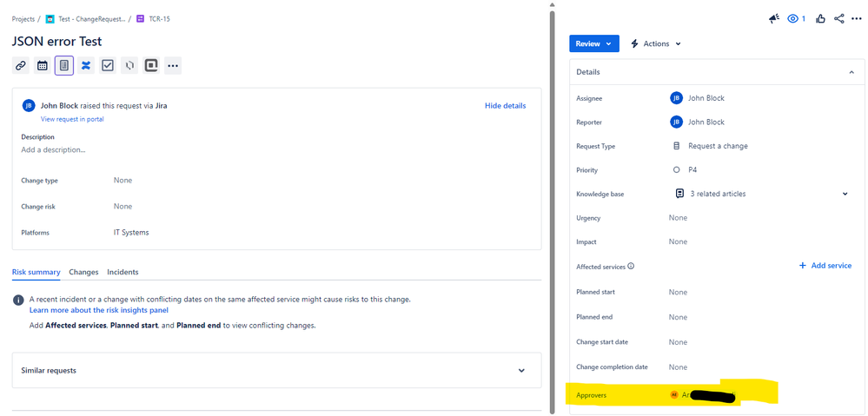Click the Change risk None value
Image resolution: width=868 pixels, height=416 pixels.
123,207
